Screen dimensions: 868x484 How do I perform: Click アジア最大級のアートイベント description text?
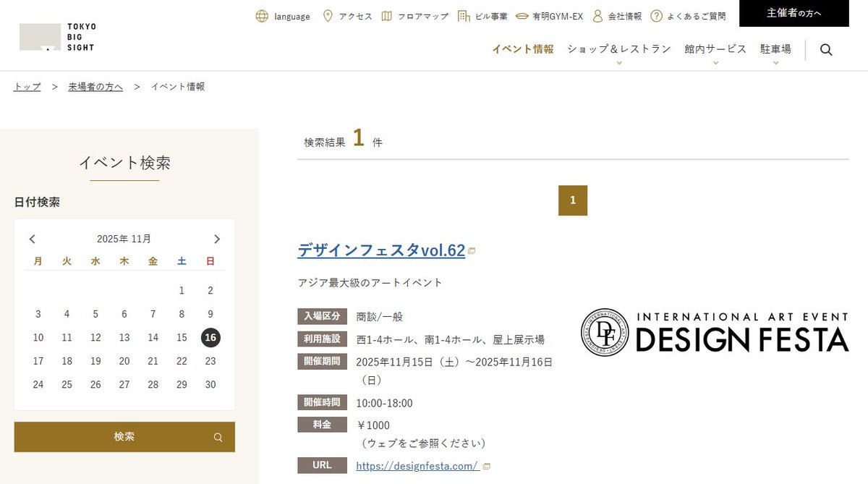[x=370, y=282]
